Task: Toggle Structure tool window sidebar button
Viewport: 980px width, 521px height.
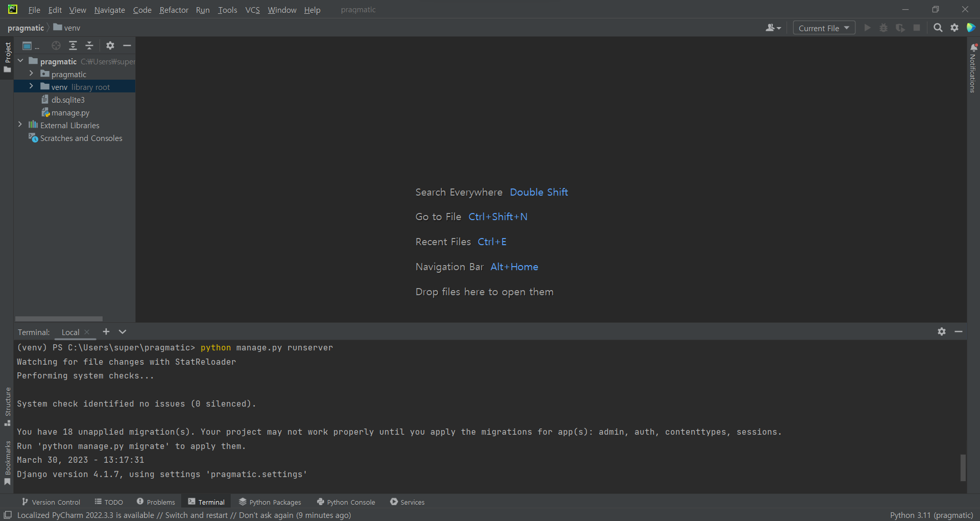Action: click(x=7, y=407)
